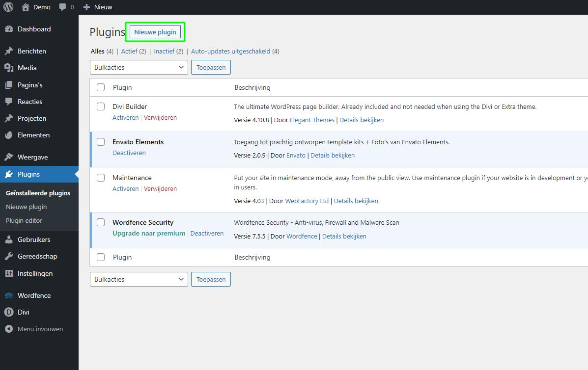
Task: Click the Berichten pin icon
Action: [9, 52]
